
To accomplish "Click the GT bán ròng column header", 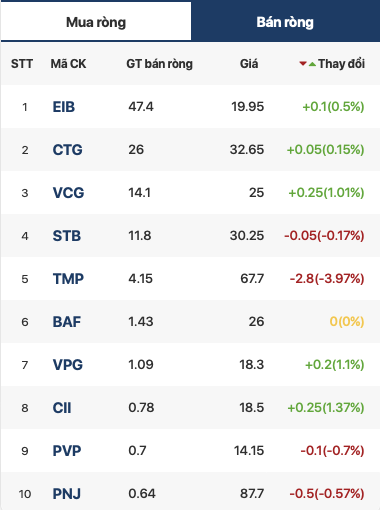I will point(159,64).
